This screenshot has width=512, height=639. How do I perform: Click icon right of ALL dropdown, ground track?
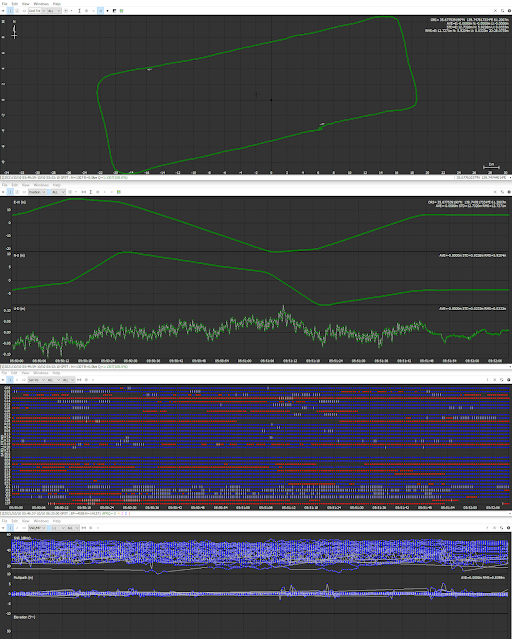(x=66, y=11)
